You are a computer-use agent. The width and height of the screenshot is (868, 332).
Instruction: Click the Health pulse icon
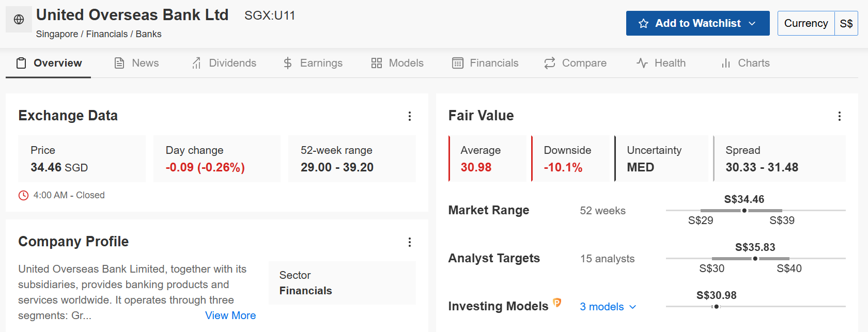click(642, 63)
